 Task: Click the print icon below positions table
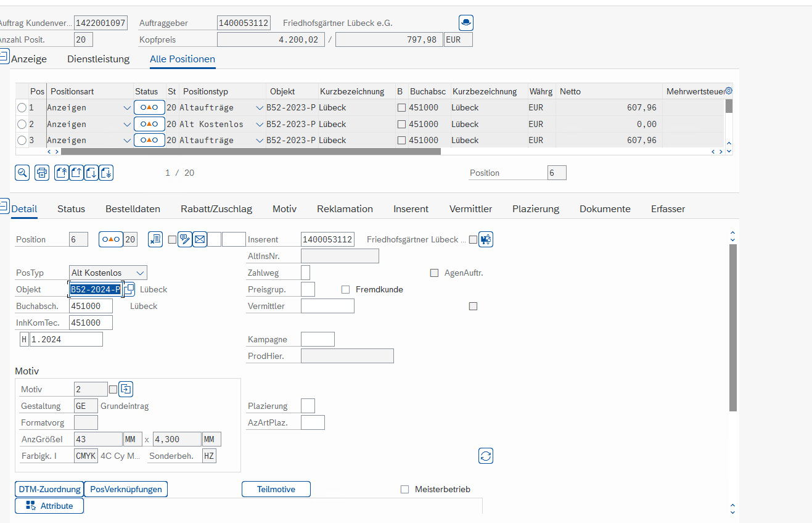tap(42, 173)
